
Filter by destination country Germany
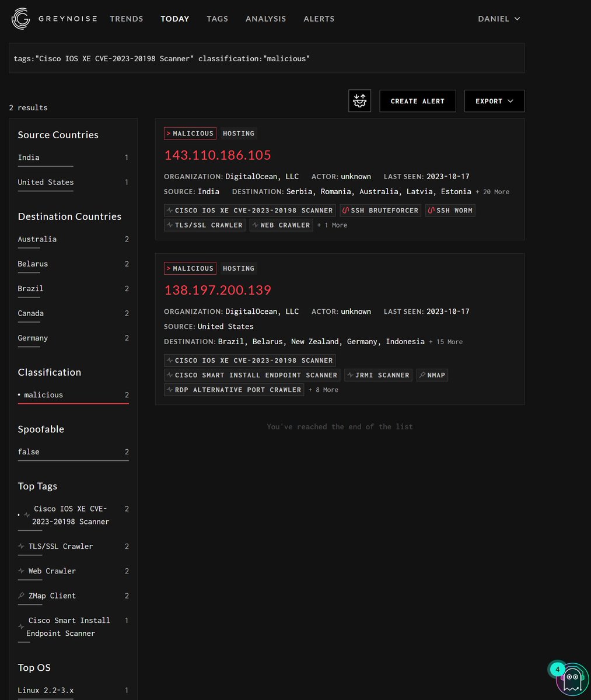tap(74, 338)
